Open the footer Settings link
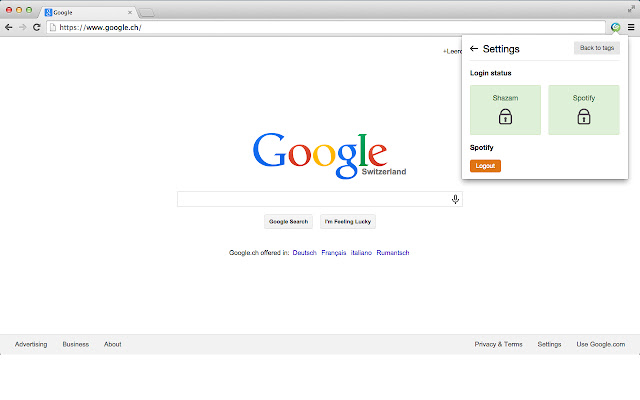Image resolution: width=640 pixels, height=400 pixels. [x=549, y=344]
